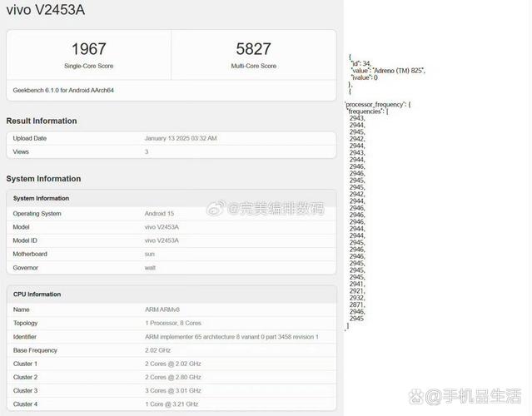Click the 'Cluster 4' row label
532x416 pixels.
click(25, 404)
